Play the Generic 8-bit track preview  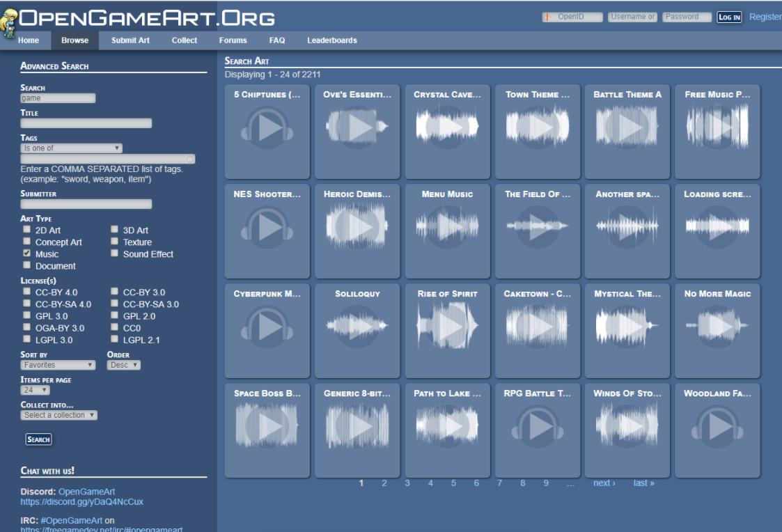coord(357,426)
